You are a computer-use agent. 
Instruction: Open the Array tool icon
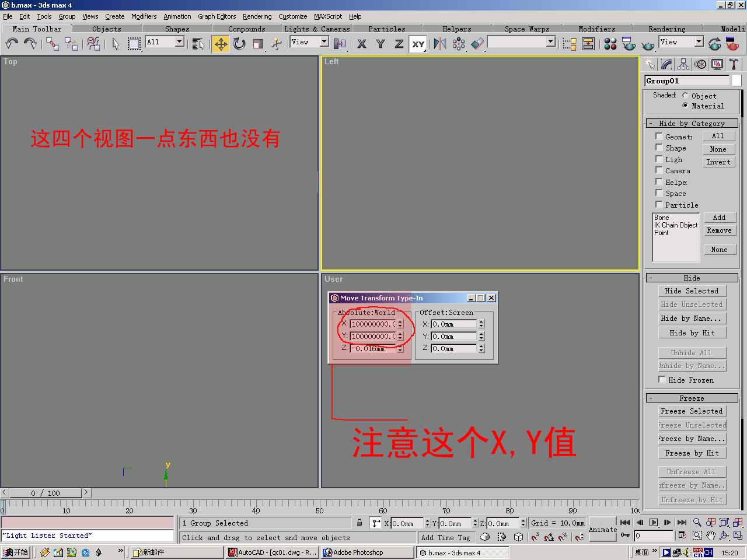click(x=459, y=43)
